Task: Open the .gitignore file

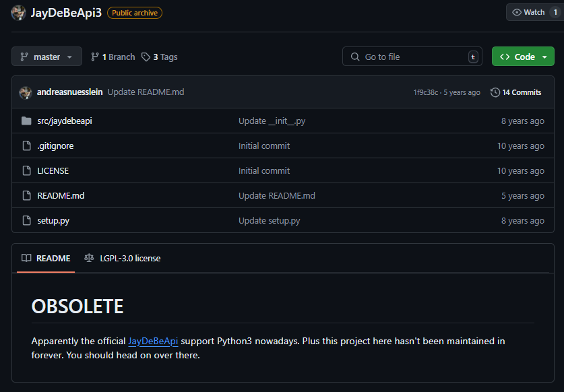Action: pyautogui.click(x=55, y=145)
